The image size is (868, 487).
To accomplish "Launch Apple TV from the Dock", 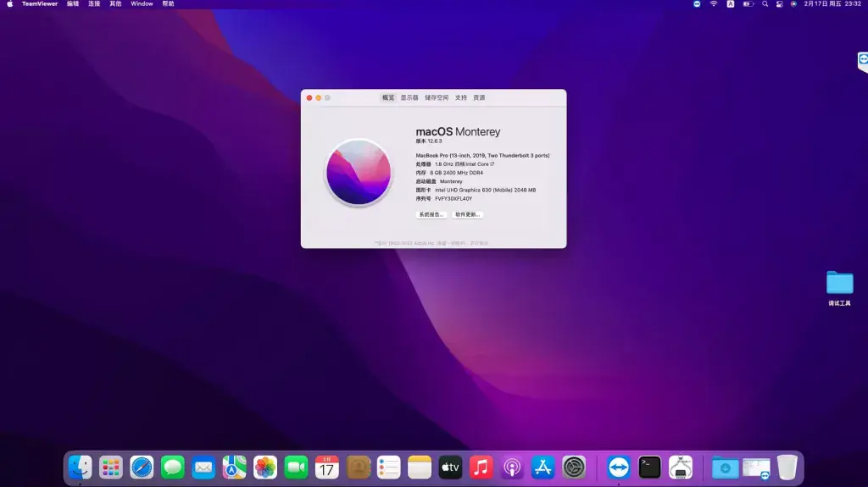I will [451, 468].
